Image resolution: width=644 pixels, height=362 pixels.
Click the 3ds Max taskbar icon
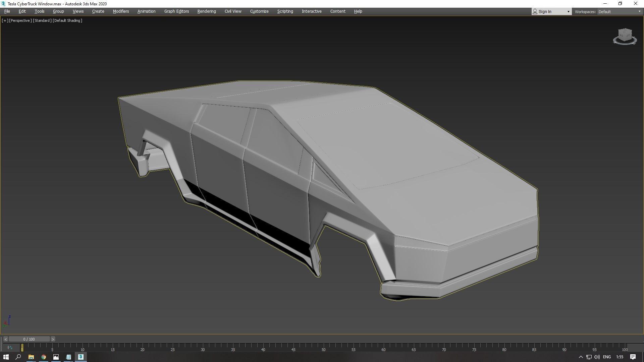click(81, 357)
